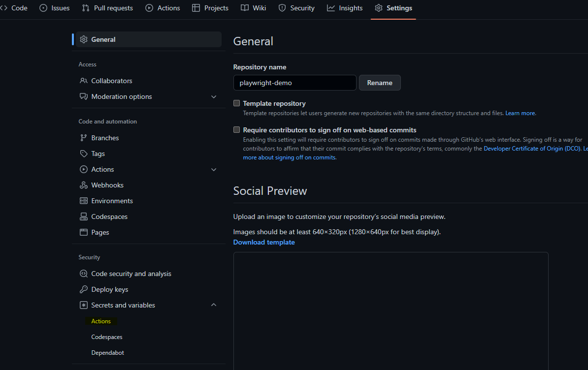Select Dependabot under Secrets and variables
Image resolution: width=588 pixels, height=370 pixels.
[x=108, y=352]
